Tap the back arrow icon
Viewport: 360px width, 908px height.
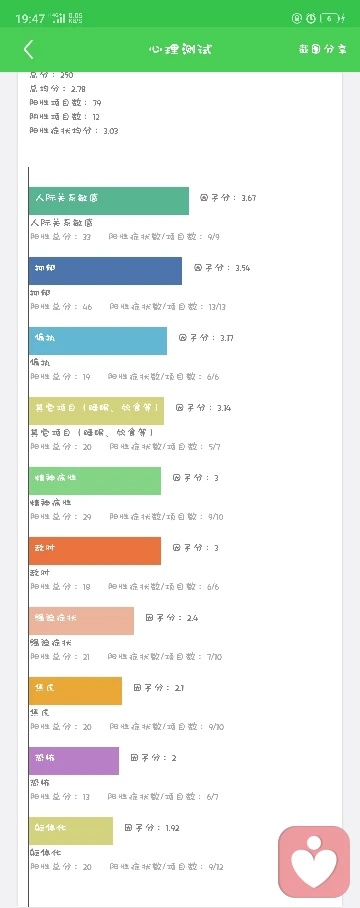(x=28, y=49)
